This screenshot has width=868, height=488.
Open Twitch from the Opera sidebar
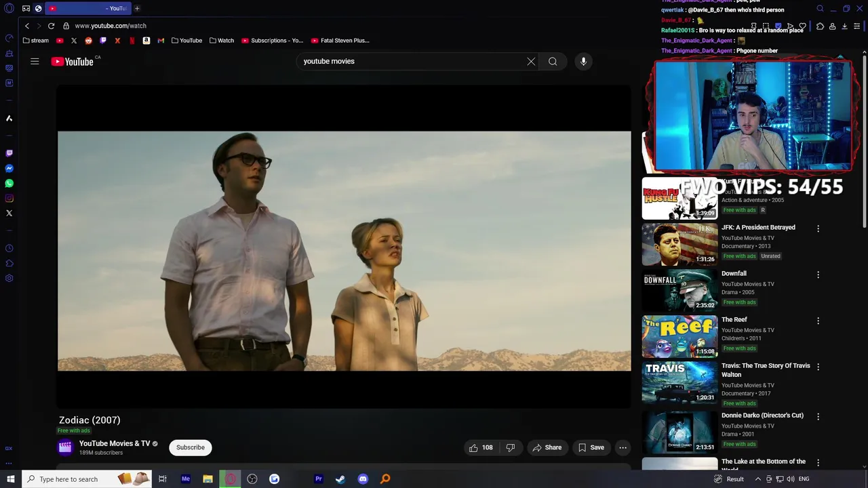coord(9,154)
